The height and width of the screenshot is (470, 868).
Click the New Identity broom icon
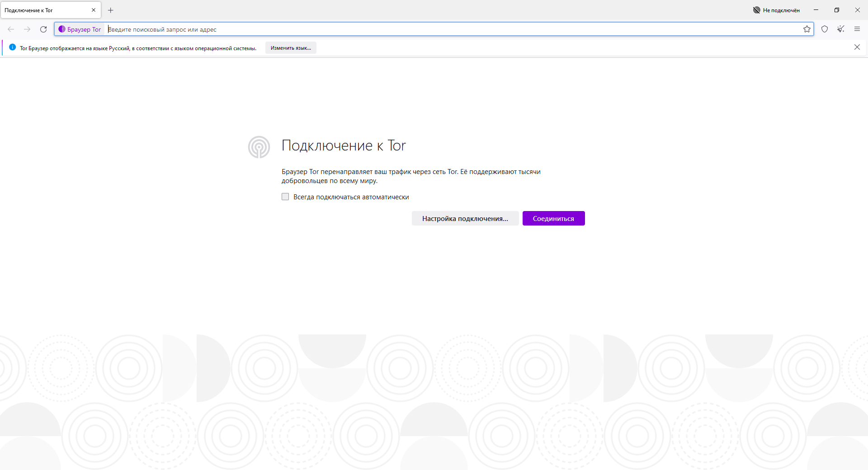(x=841, y=29)
